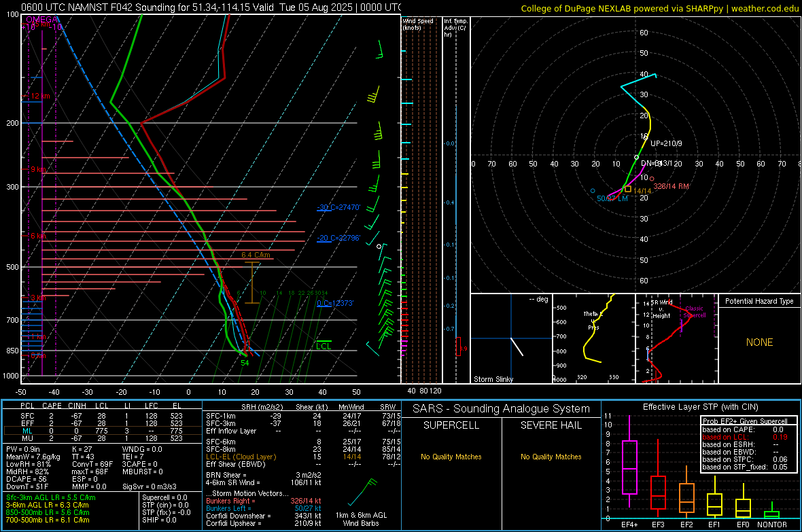The height and width of the screenshot is (532, 802).
Task: Click the green LCL marker on the skew-T
Action: [x=324, y=345]
